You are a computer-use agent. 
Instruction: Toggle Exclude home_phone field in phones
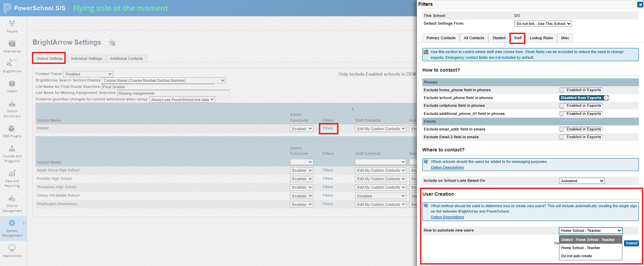[x=581, y=90]
